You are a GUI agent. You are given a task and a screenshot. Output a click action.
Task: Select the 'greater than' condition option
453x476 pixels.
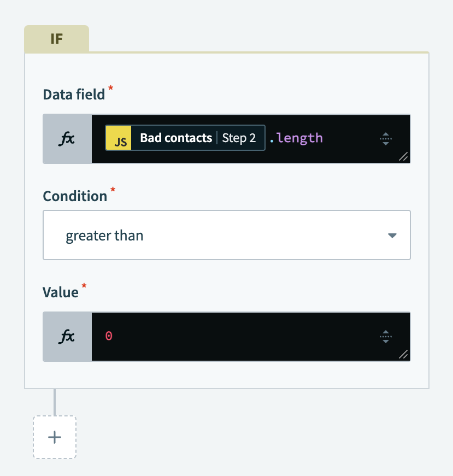pos(104,235)
